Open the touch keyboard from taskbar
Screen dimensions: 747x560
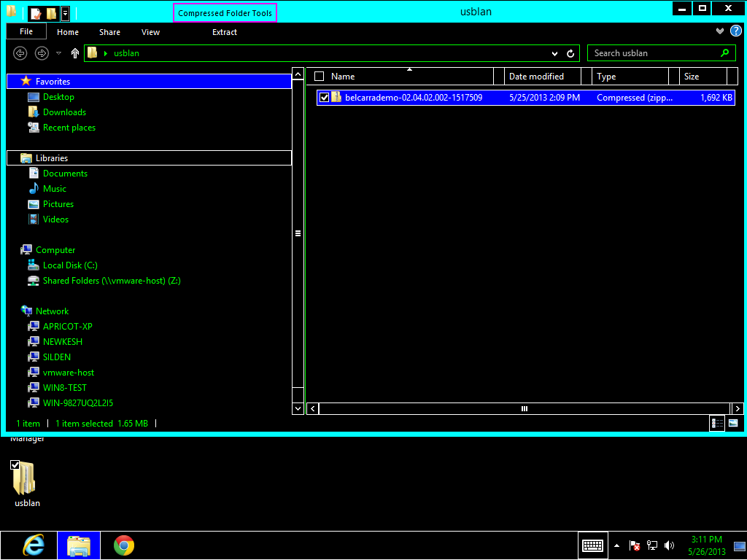592,545
